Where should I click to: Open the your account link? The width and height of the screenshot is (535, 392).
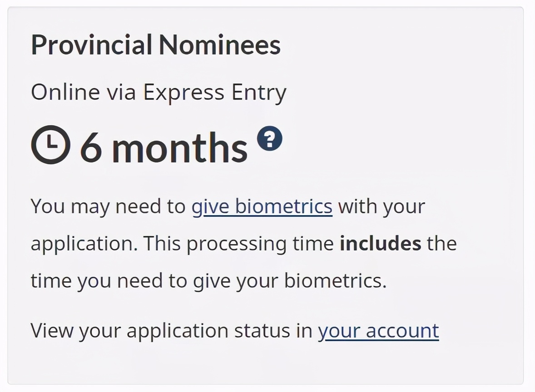tap(378, 331)
